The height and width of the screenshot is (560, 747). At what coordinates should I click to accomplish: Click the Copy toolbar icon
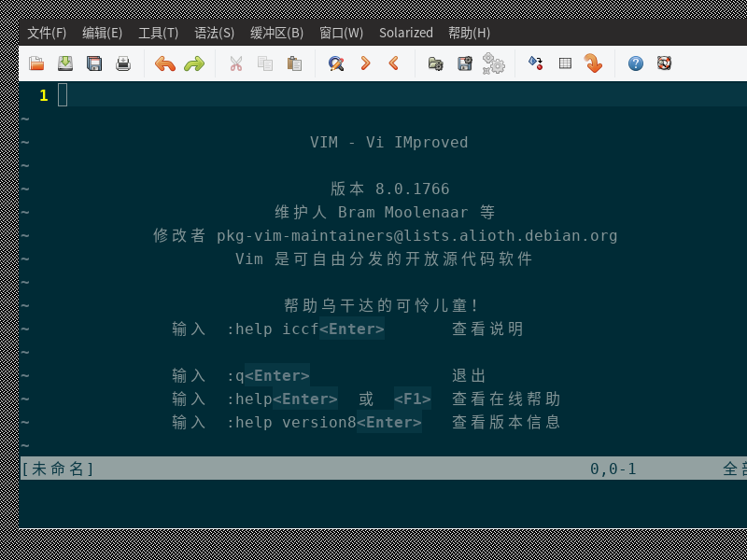coord(265,63)
